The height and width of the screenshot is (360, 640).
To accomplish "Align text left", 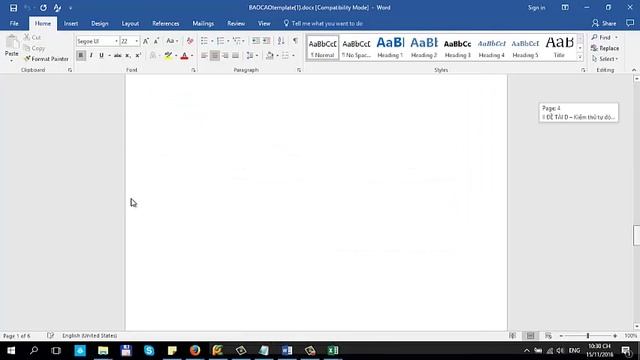I will click(x=204, y=56).
